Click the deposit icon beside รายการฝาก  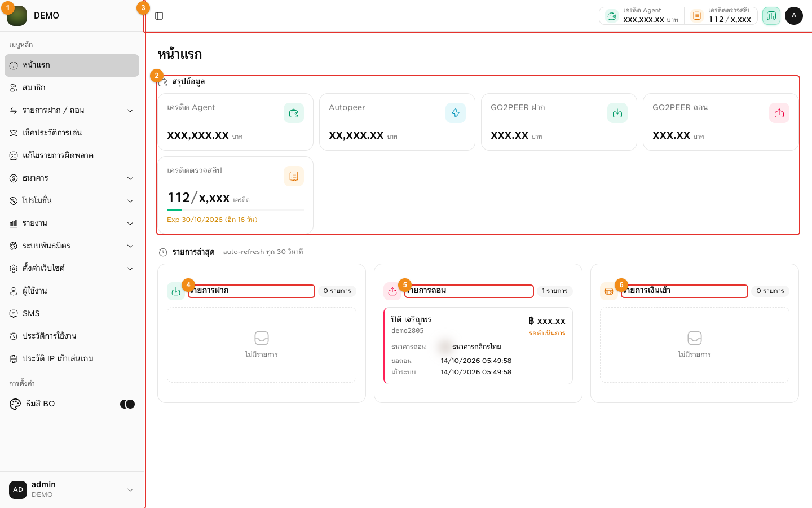pyautogui.click(x=176, y=291)
